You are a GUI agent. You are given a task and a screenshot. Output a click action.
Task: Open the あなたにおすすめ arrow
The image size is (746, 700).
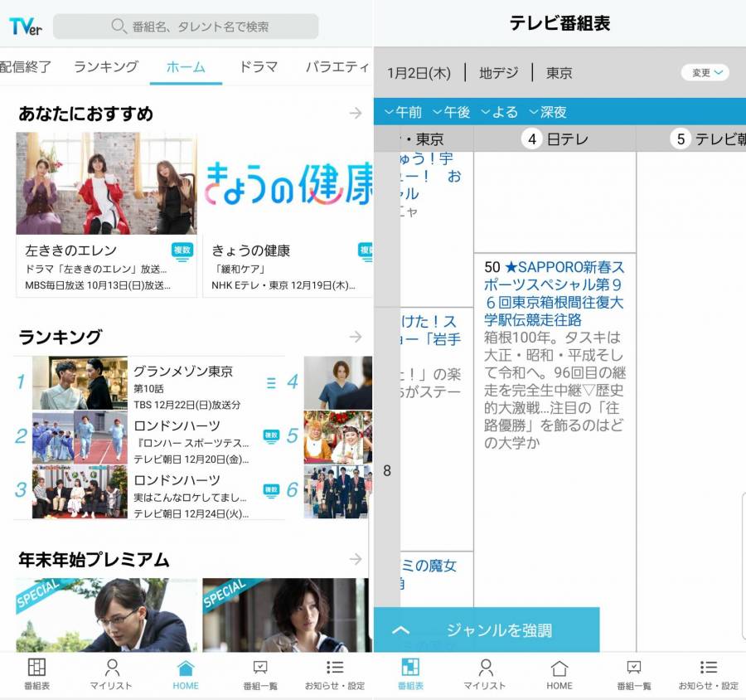(356, 114)
